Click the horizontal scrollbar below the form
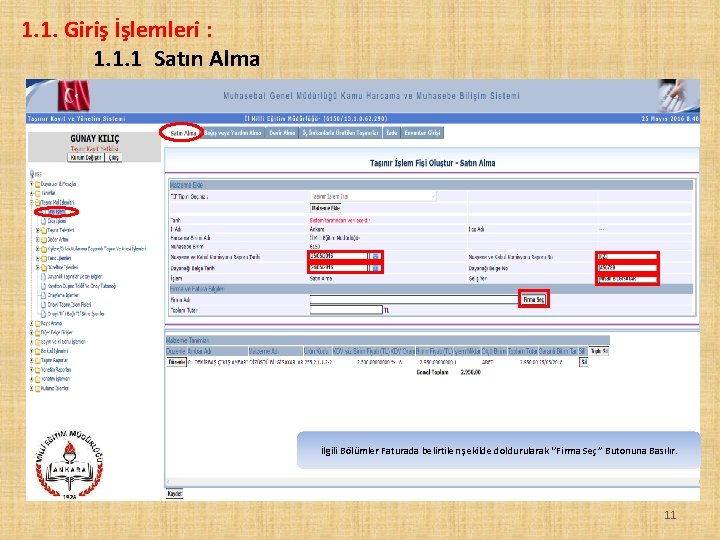The height and width of the screenshot is (540, 720). point(432,482)
